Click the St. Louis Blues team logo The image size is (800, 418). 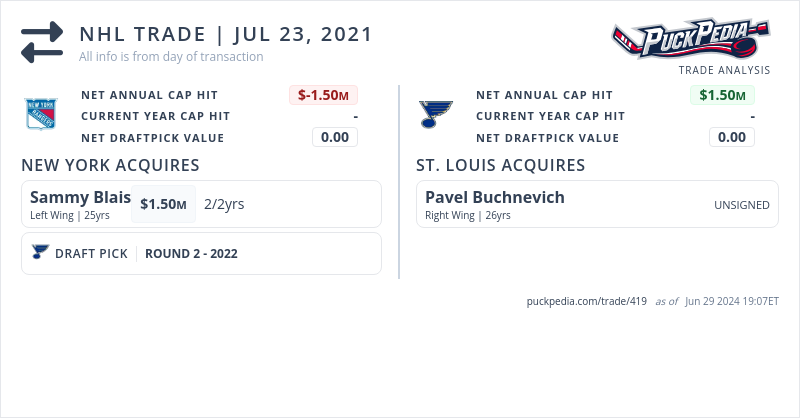pyautogui.click(x=436, y=114)
